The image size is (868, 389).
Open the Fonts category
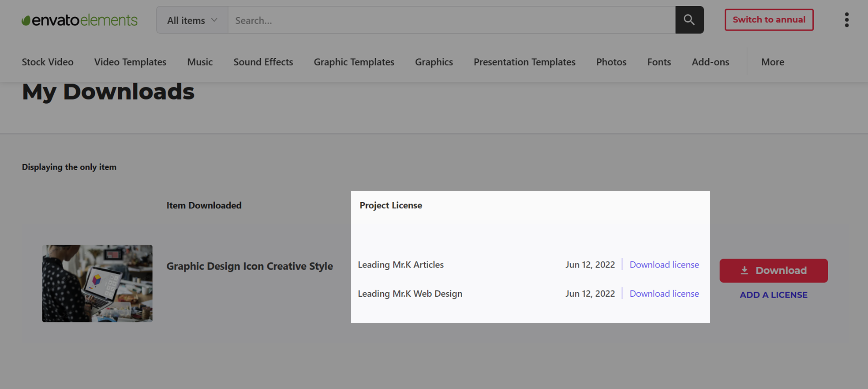659,62
